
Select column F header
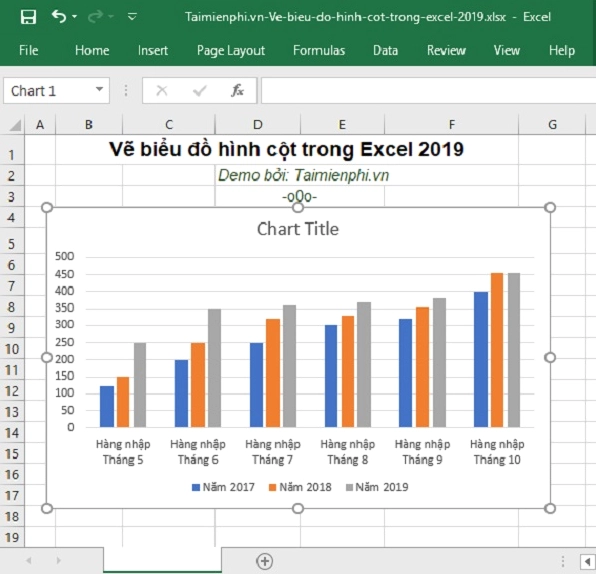pyautogui.click(x=452, y=125)
